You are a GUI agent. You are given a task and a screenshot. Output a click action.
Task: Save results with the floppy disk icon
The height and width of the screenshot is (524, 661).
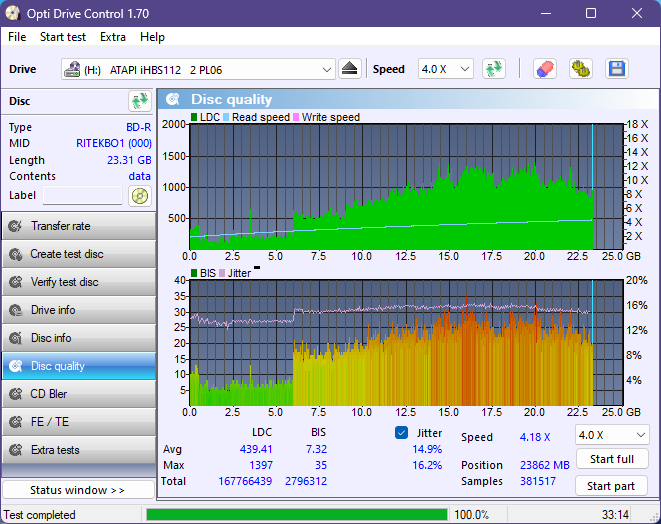[x=617, y=69]
